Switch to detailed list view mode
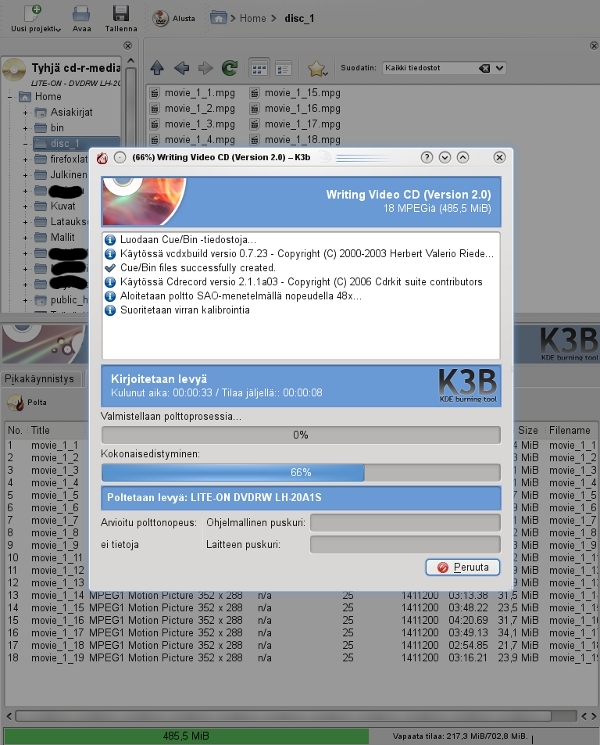The image size is (600, 745). (284, 69)
